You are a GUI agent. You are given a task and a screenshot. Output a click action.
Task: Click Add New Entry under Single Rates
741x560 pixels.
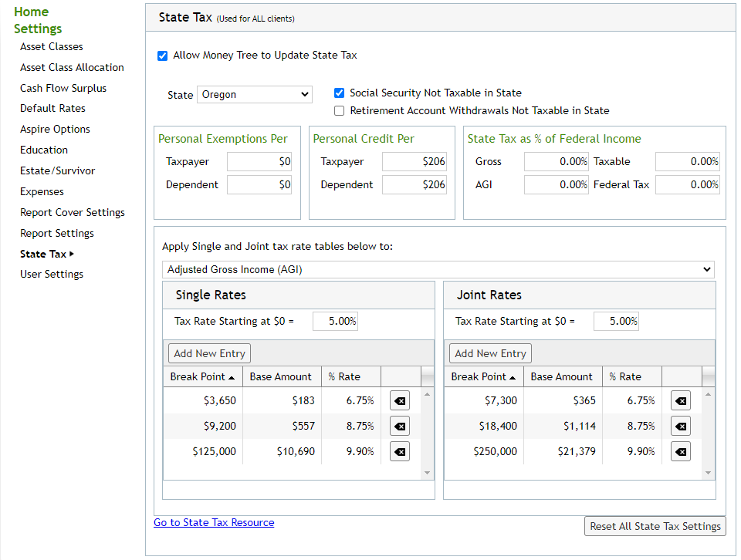209,353
